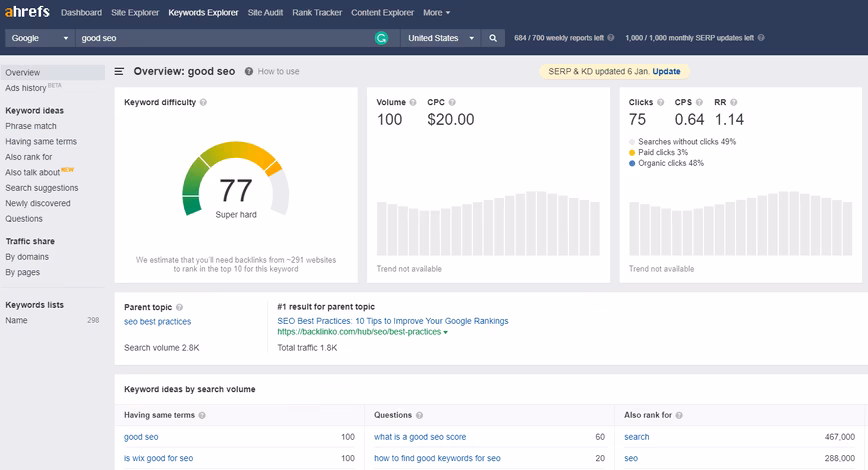Click the RR info question icon

pos(733,102)
